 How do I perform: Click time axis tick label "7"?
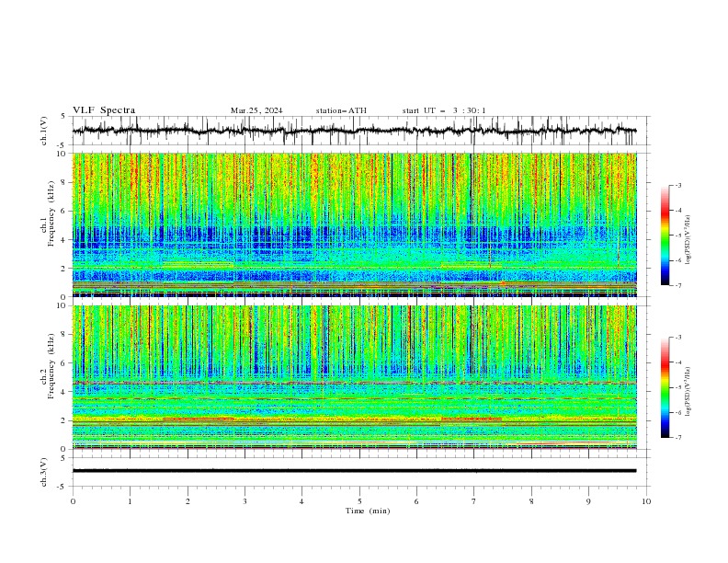(474, 501)
